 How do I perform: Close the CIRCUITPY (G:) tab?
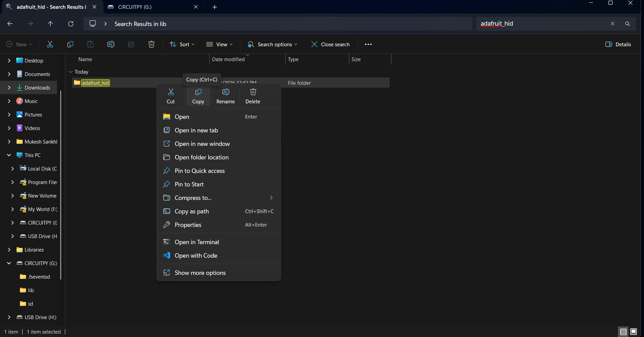click(x=196, y=7)
